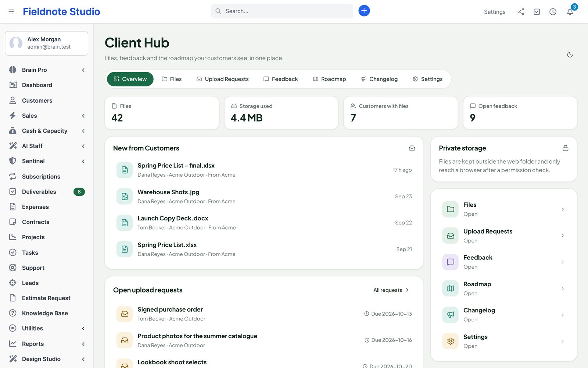
Task: Open Settings row in side panel
Action: coord(503,341)
